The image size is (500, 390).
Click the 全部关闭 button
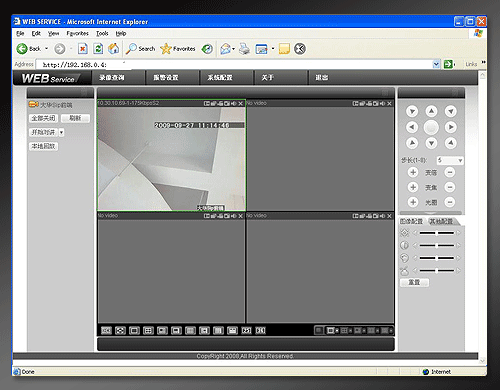pos(43,118)
